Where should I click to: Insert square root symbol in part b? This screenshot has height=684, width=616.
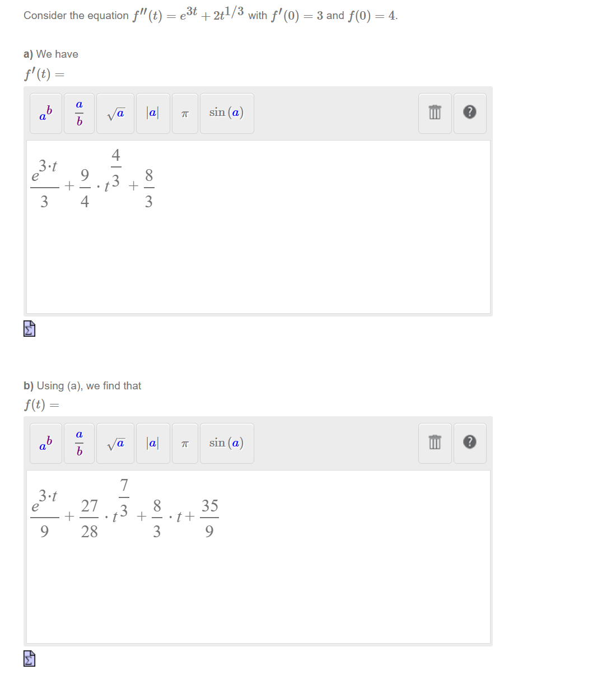pos(115,443)
